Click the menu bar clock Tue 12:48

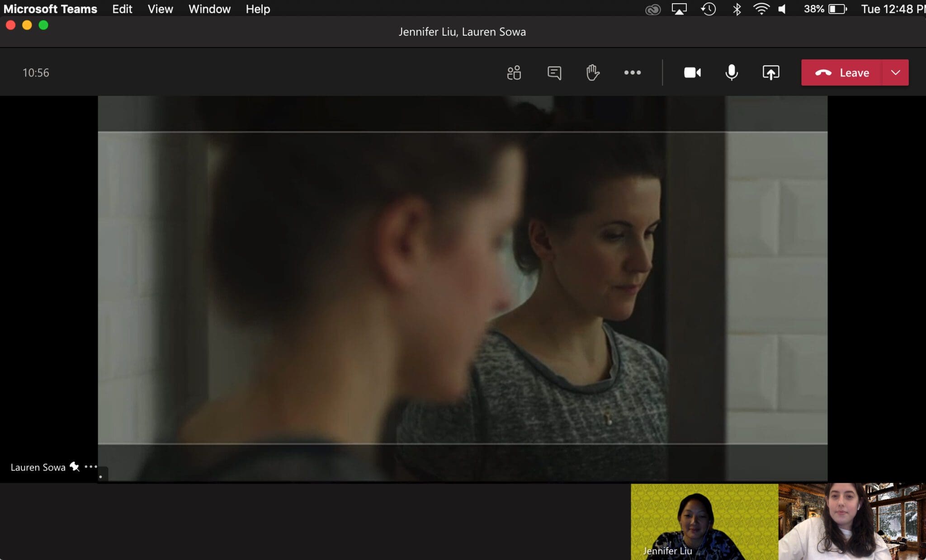click(x=893, y=9)
